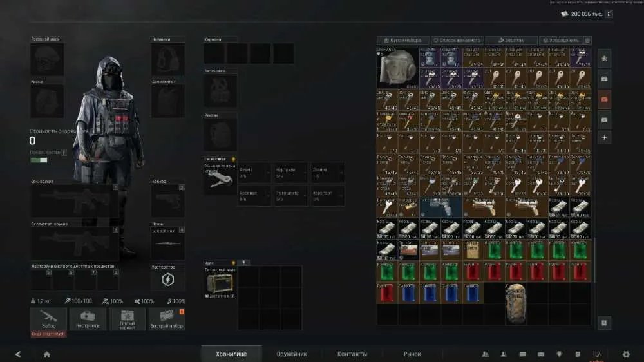This screenshot has height=362, width=644.
Task: Select quick access slot number 8
Action: click(108, 280)
